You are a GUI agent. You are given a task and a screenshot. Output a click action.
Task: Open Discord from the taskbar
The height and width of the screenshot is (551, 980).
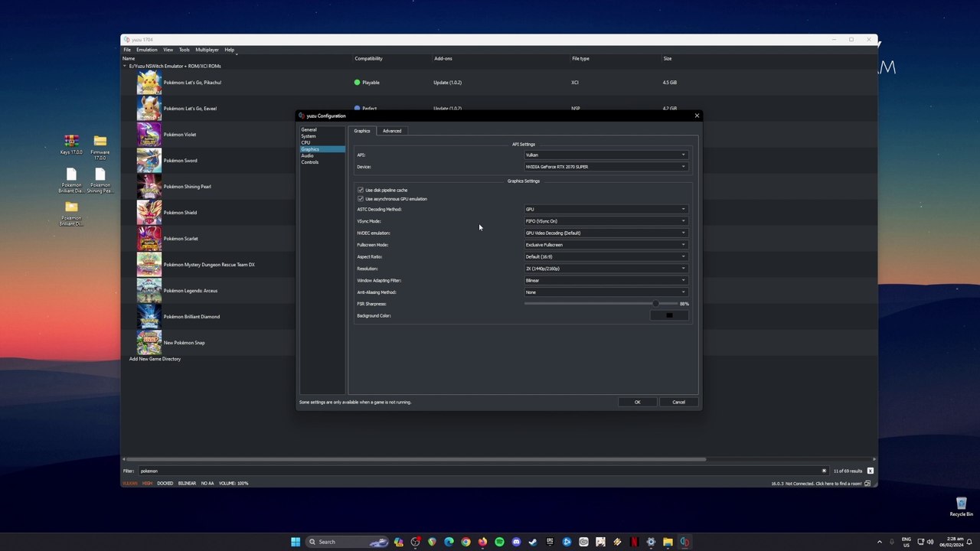pyautogui.click(x=516, y=542)
